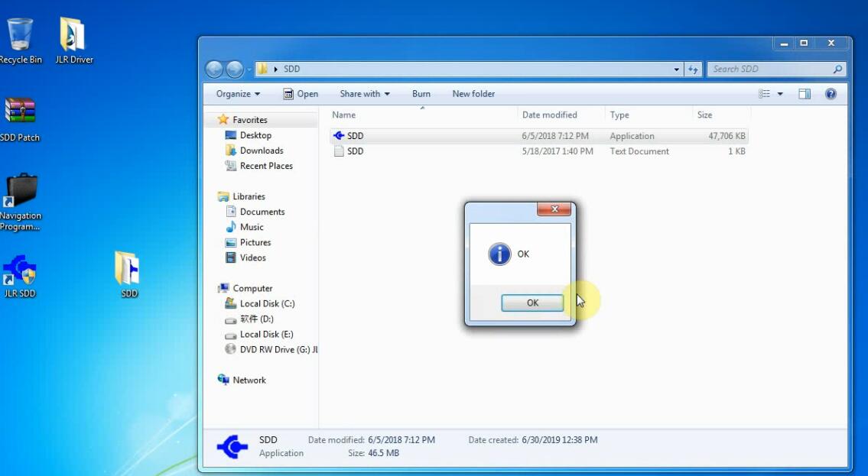Click New folder in the toolbar
This screenshot has height=476, width=868.
click(x=474, y=94)
